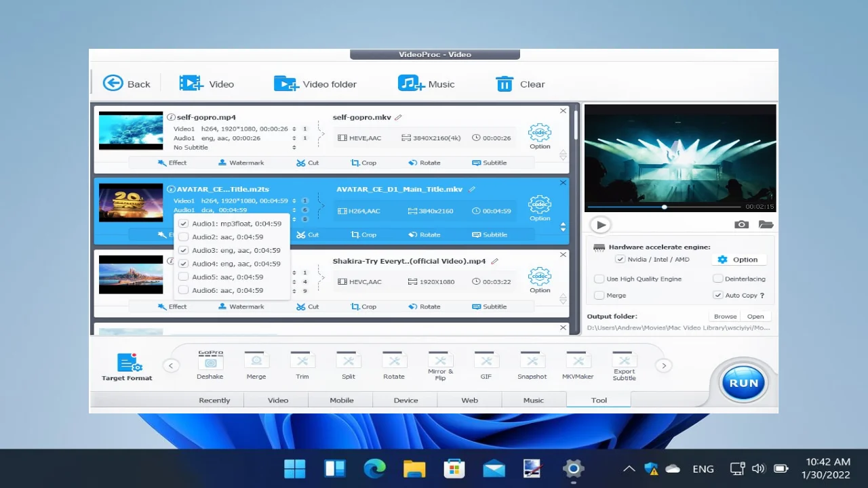Toggle Audio1 mp3float track checkbox

pos(183,224)
